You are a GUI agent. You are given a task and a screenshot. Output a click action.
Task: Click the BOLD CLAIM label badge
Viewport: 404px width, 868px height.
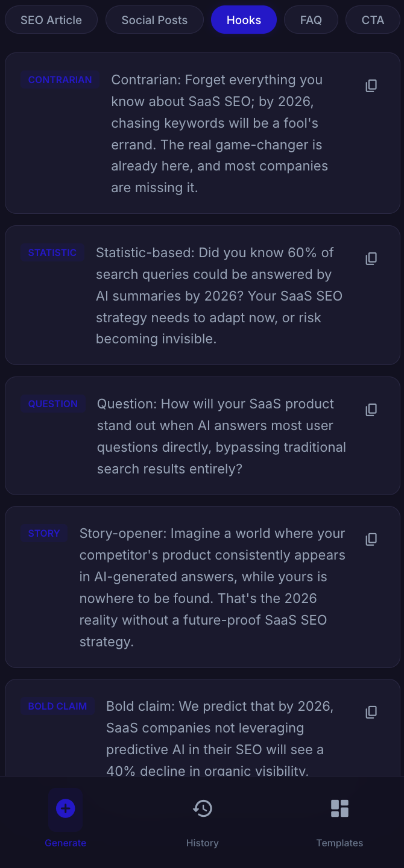click(x=57, y=706)
